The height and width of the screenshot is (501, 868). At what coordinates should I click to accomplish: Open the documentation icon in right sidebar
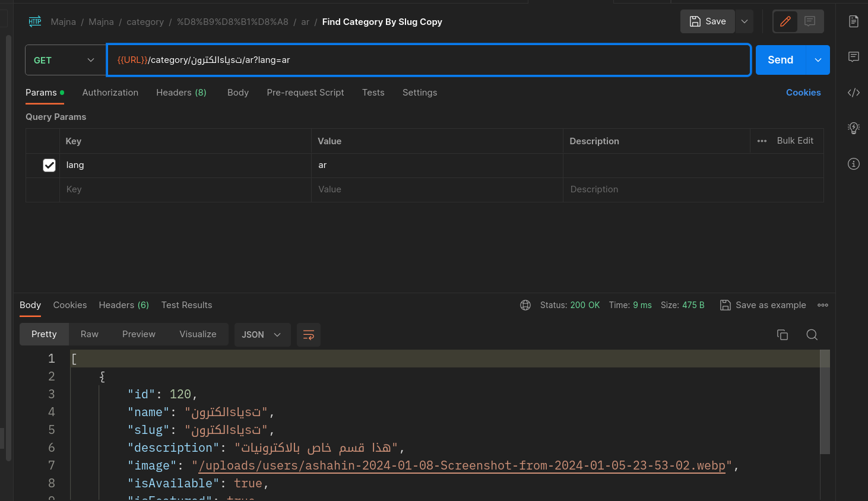pyautogui.click(x=853, y=21)
